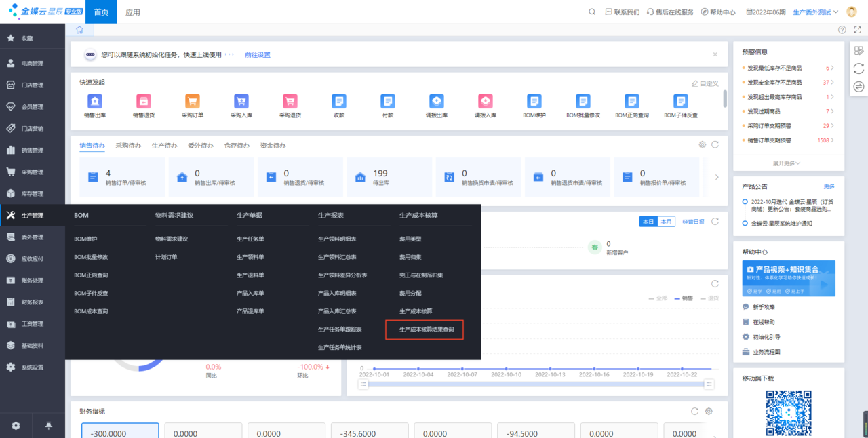Show next to-do cards with right arrow
This screenshot has width=868, height=438.
tap(717, 177)
